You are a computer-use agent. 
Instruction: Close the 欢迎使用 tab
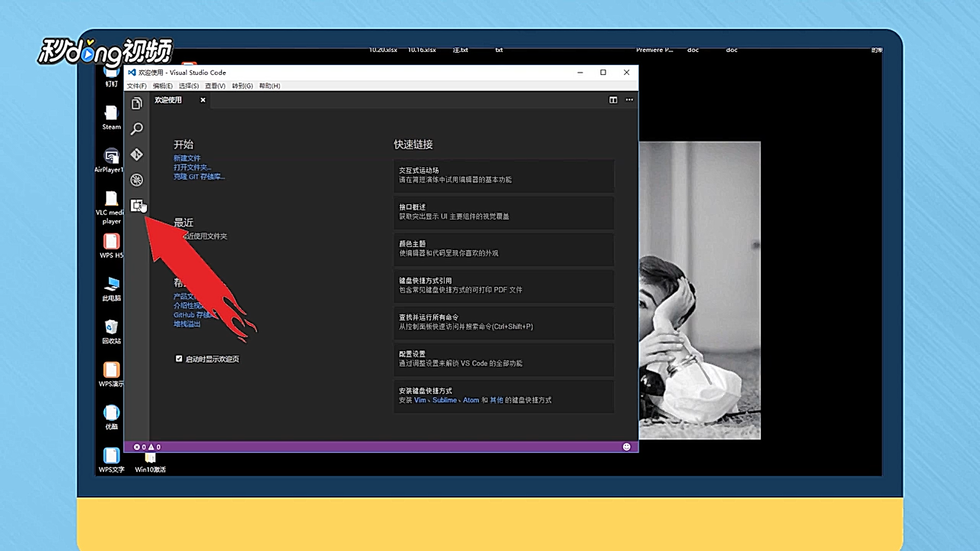203,100
